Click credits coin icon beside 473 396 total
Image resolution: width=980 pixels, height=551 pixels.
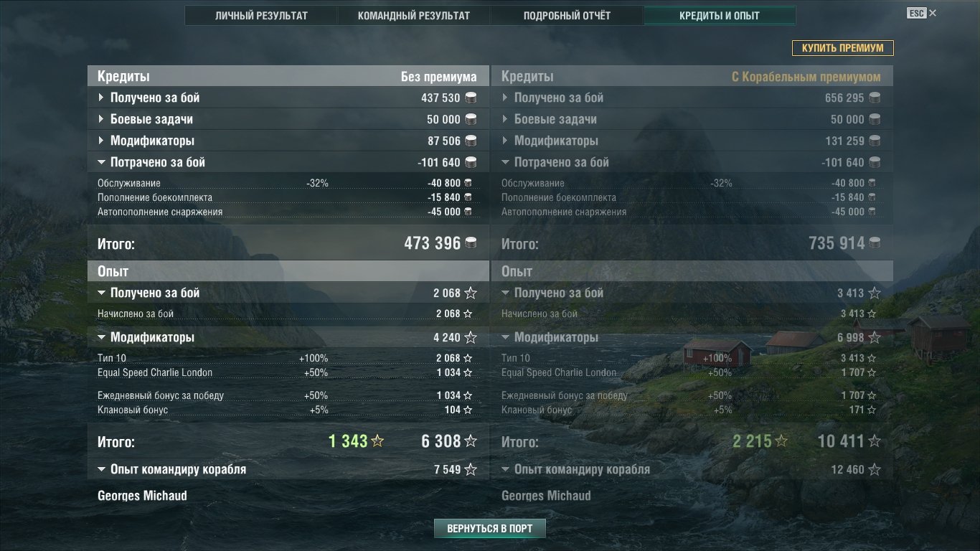pos(471,243)
